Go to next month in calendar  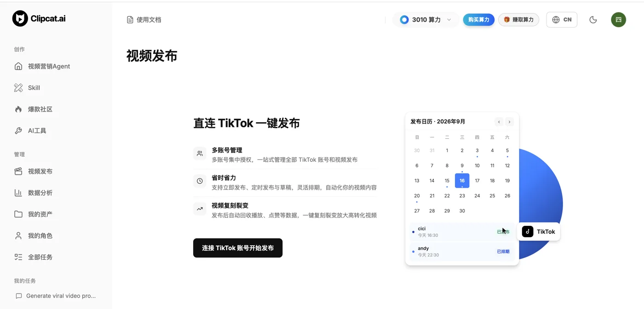tap(509, 122)
